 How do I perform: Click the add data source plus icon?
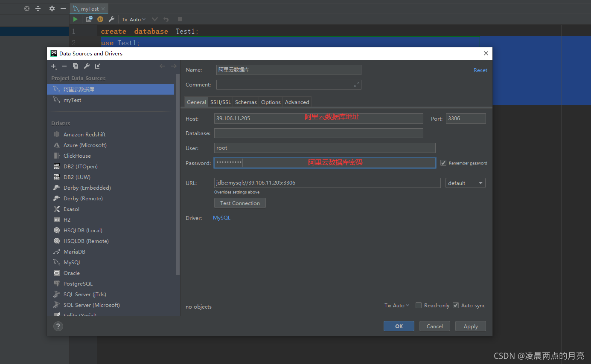[x=54, y=66]
